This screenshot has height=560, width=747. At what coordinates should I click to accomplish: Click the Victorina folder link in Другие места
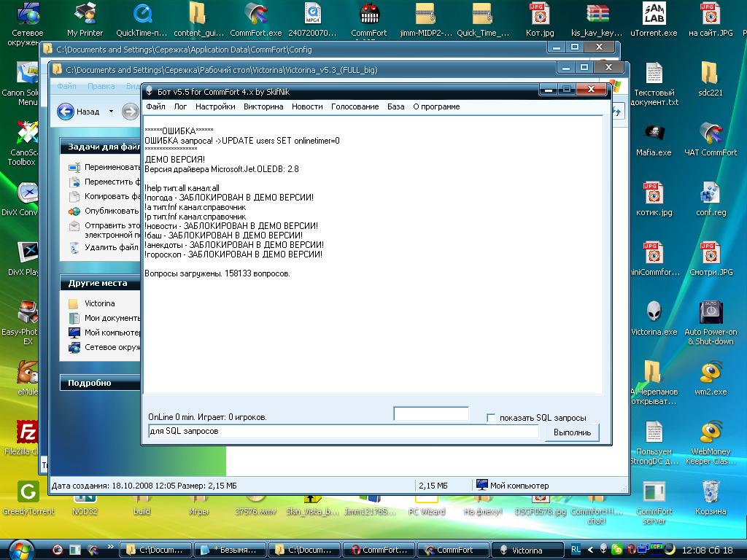tap(99, 303)
